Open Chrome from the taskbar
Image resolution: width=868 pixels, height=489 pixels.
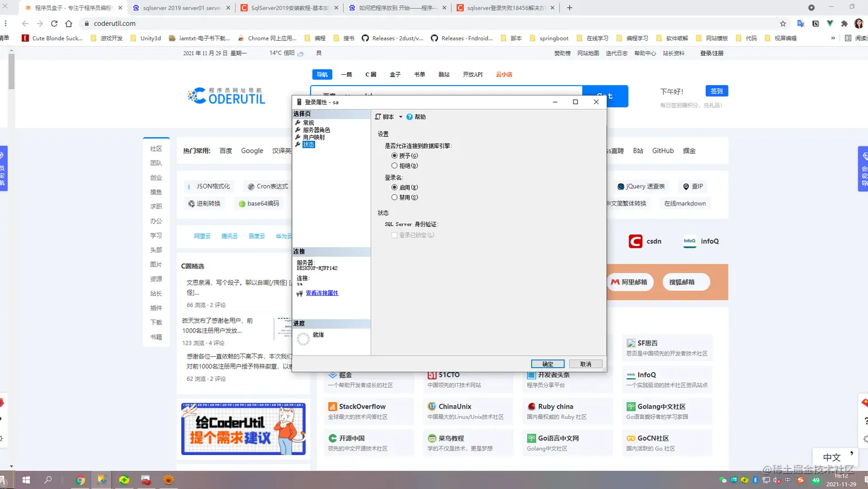coord(80,480)
